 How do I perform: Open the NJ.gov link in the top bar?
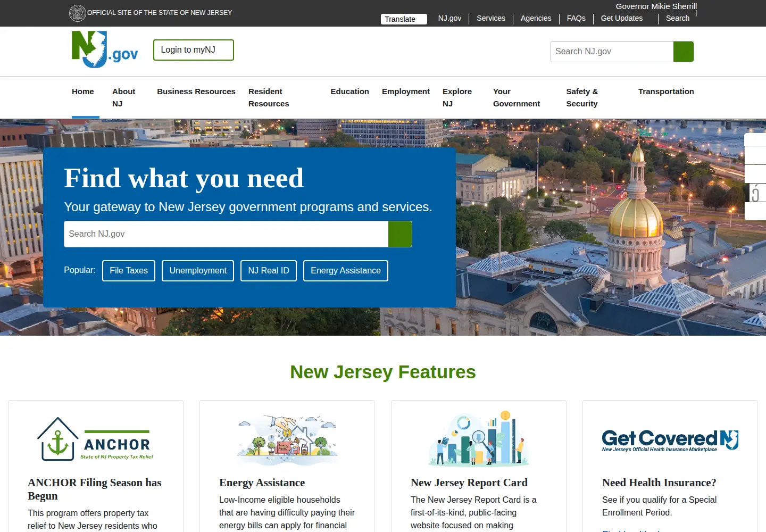(449, 18)
